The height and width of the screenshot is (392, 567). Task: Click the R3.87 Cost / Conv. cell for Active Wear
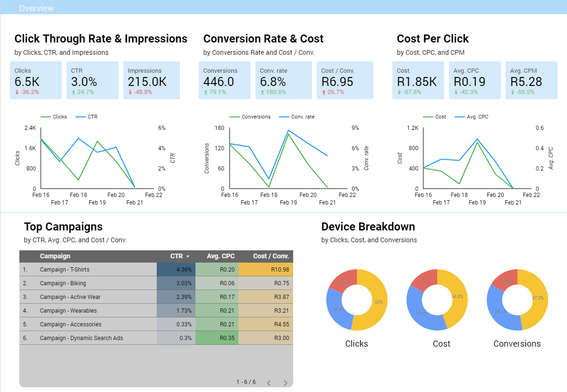266,297
